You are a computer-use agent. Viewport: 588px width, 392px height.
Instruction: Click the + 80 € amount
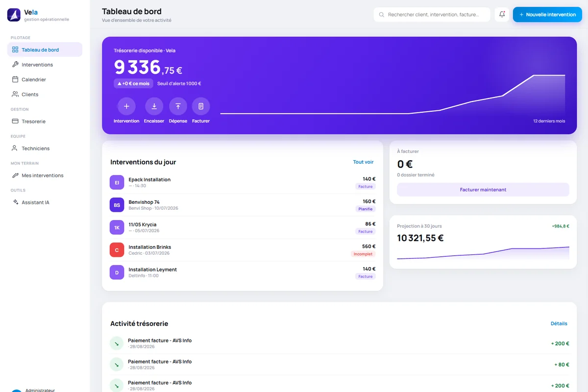coord(562,365)
